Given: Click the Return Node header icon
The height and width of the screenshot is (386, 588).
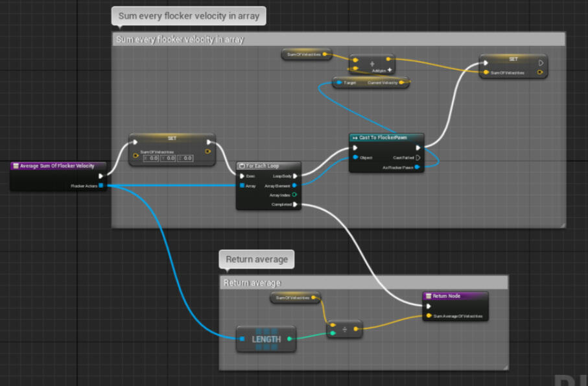Looking at the screenshot, I should (x=428, y=296).
